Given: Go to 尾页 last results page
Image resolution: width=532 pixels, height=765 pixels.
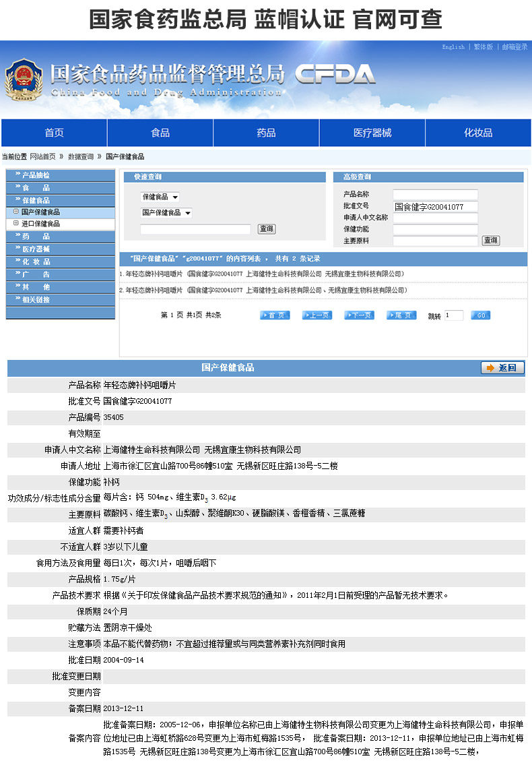Looking at the screenshot, I should (401, 315).
